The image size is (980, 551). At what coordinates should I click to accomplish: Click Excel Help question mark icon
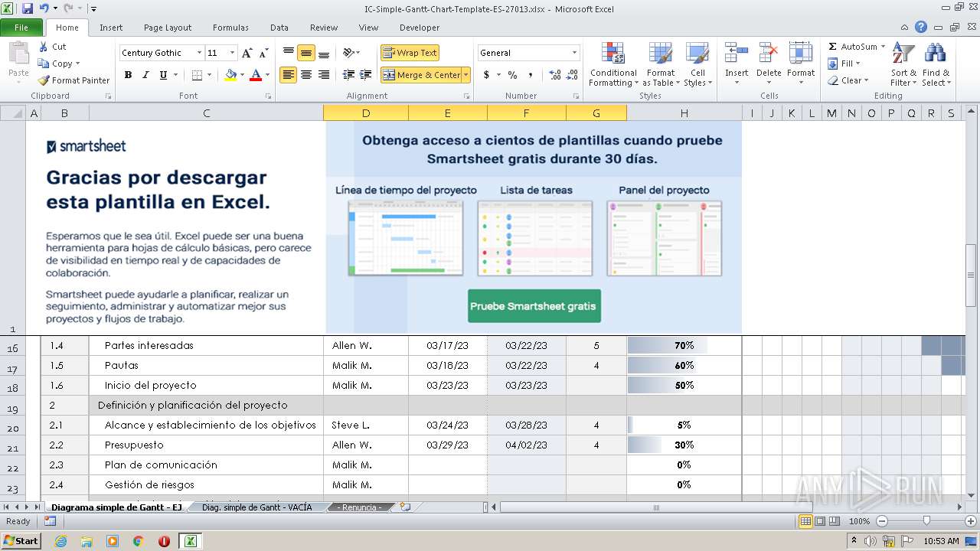[921, 28]
